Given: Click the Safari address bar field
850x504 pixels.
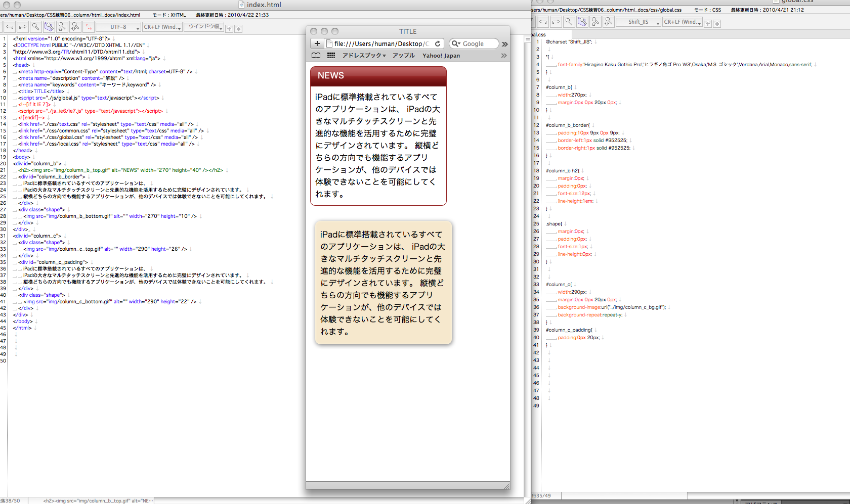Looking at the screenshot, I should click(x=385, y=43).
